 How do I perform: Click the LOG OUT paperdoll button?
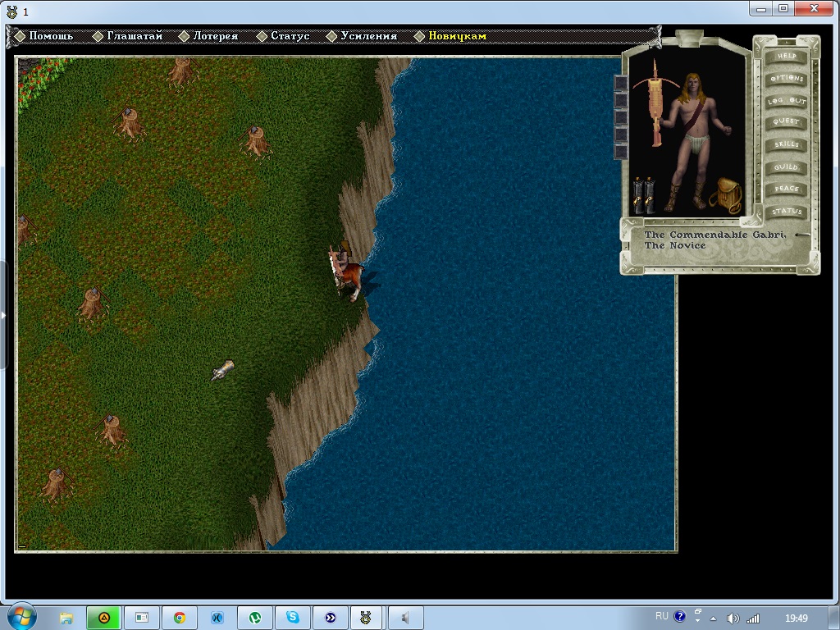click(786, 101)
